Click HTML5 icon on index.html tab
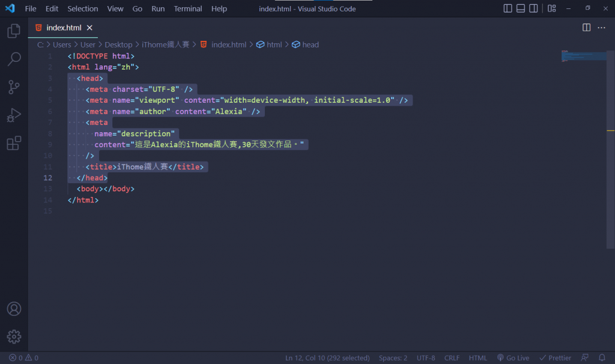Image resolution: width=615 pixels, height=364 pixels. 38,28
